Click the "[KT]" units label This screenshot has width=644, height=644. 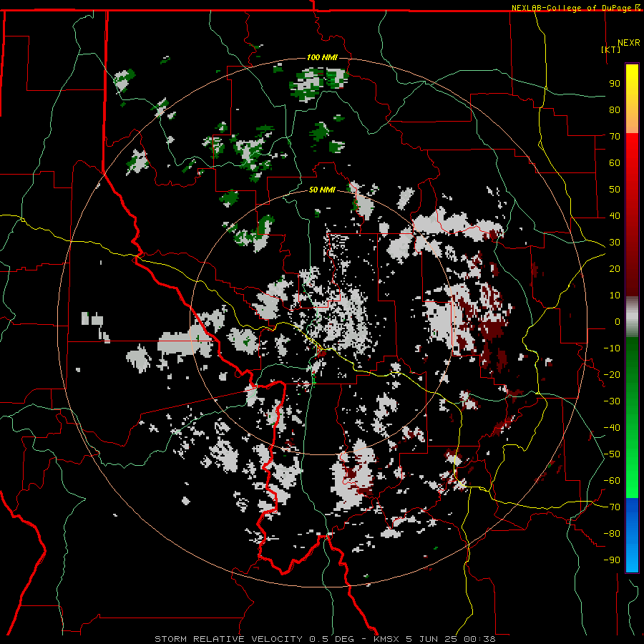[x=611, y=49]
